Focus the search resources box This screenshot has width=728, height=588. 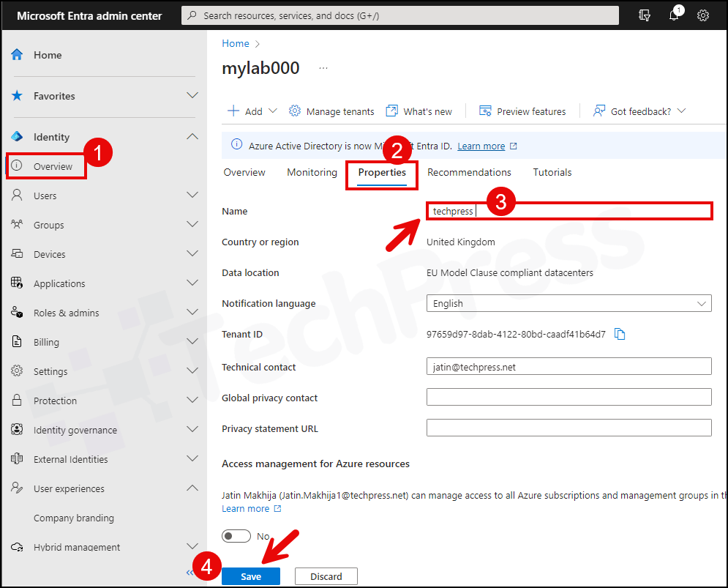(399, 15)
